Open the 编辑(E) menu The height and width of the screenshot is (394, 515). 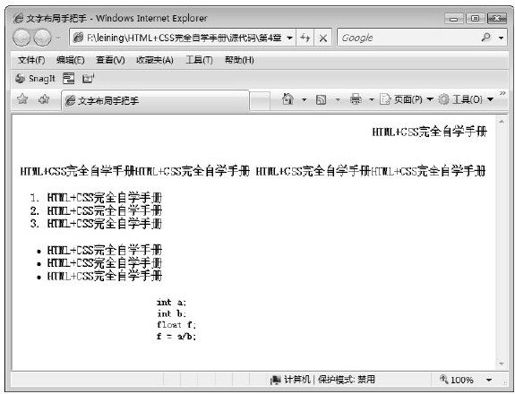coord(70,60)
